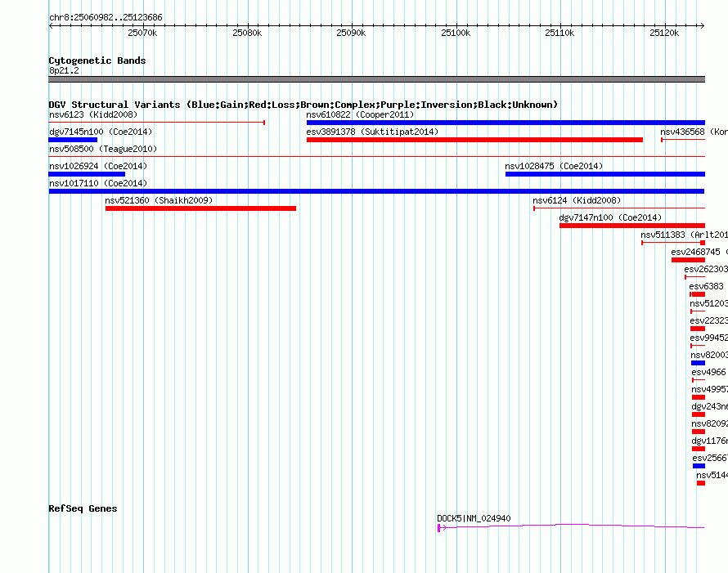Click the 25080k scale label
Screen dimensions: 728x573
pyautogui.click(x=247, y=33)
